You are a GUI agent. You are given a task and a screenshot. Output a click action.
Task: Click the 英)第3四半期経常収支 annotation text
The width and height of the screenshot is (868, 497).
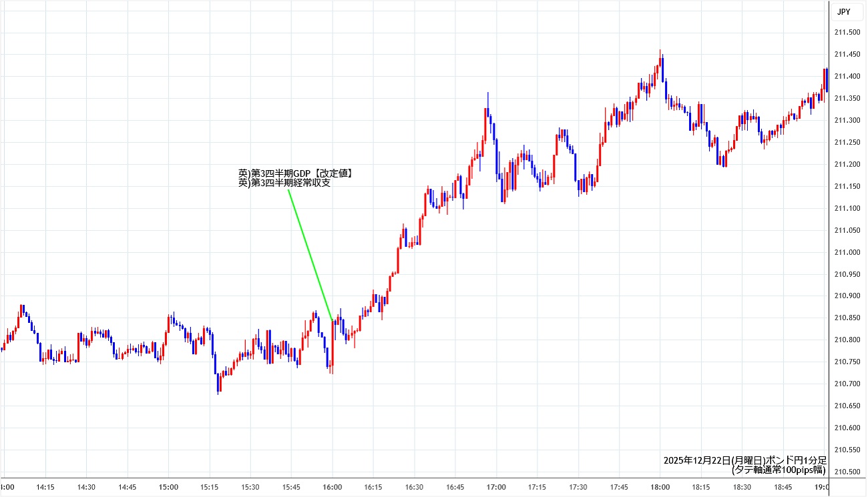click(284, 183)
